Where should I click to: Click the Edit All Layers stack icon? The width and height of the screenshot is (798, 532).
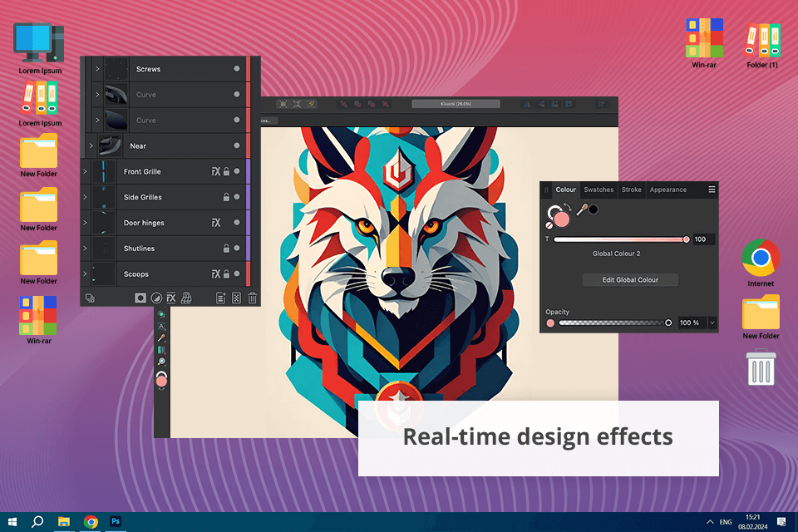coord(90,298)
